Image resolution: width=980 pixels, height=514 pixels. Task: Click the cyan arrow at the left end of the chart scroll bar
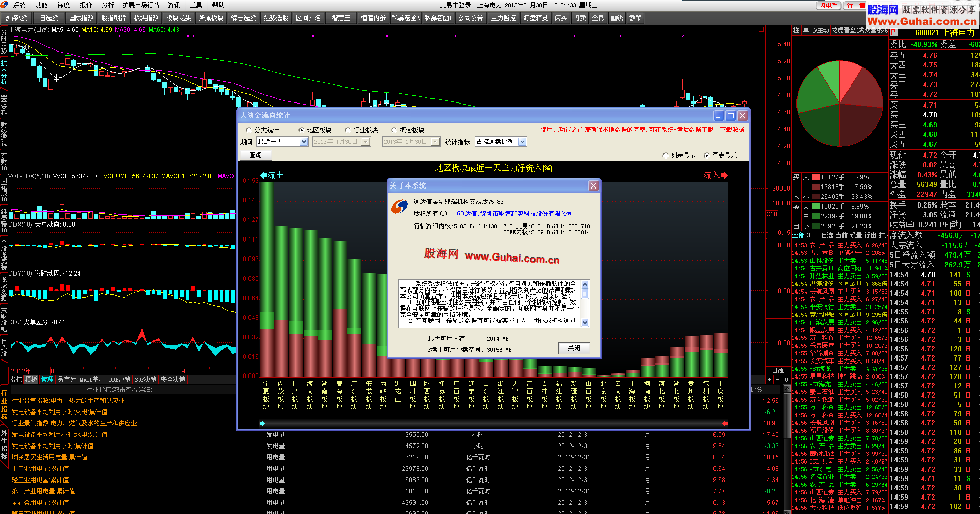click(262, 423)
